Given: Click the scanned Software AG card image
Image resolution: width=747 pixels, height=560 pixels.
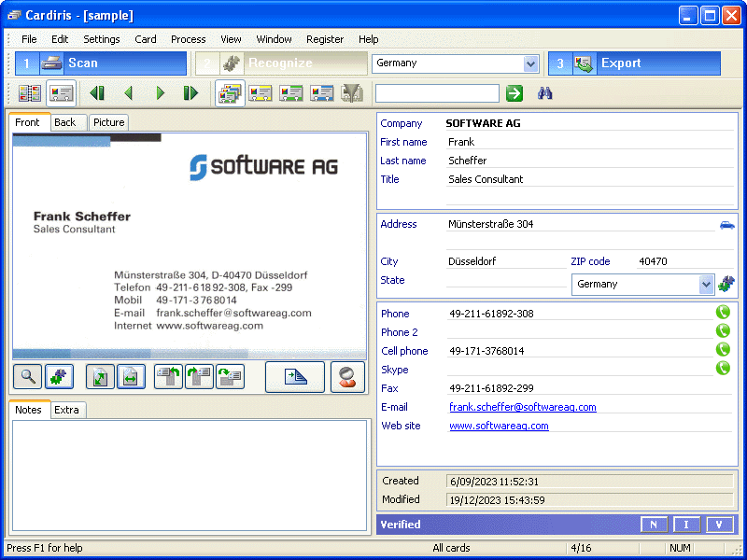Looking at the screenshot, I should pos(190,246).
